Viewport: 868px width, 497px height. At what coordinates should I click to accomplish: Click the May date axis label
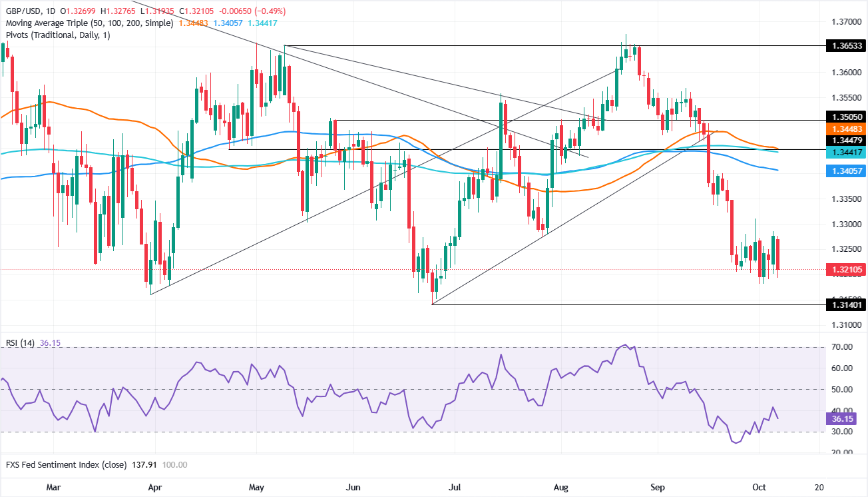click(257, 486)
